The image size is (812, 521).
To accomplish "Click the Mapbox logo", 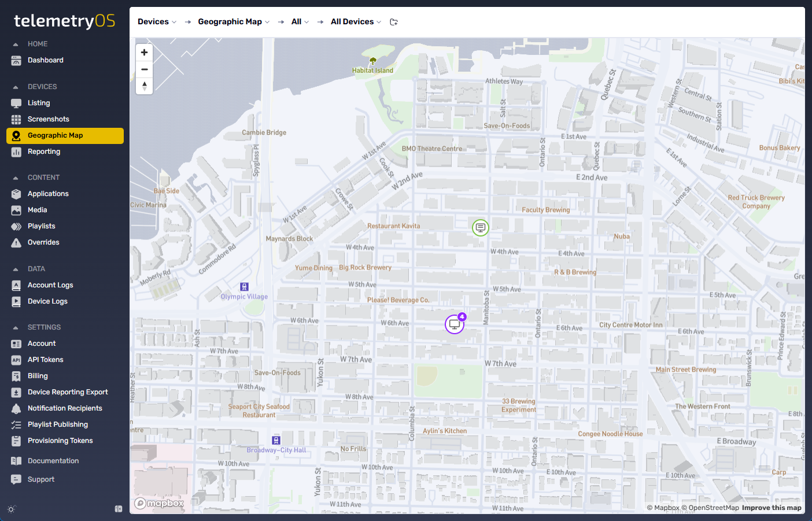I will [159, 503].
